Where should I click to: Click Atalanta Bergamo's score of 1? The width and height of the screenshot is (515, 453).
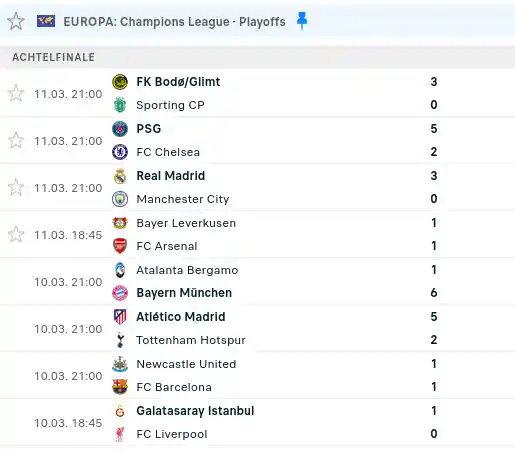(x=434, y=270)
